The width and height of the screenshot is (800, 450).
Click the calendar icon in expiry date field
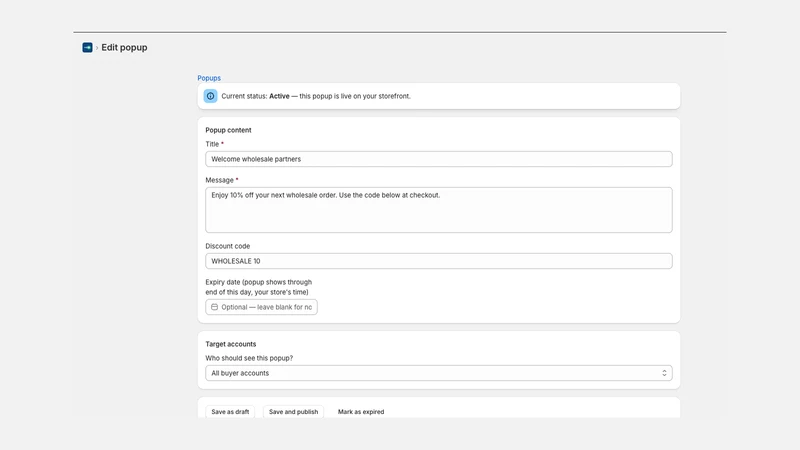214,307
